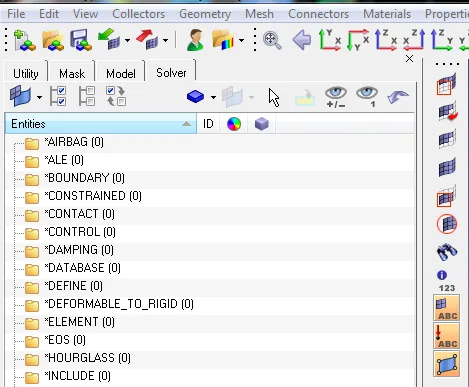Screen dimensions: 469x387
Task: Select the Solver tab
Action: (x=171, y=73)
